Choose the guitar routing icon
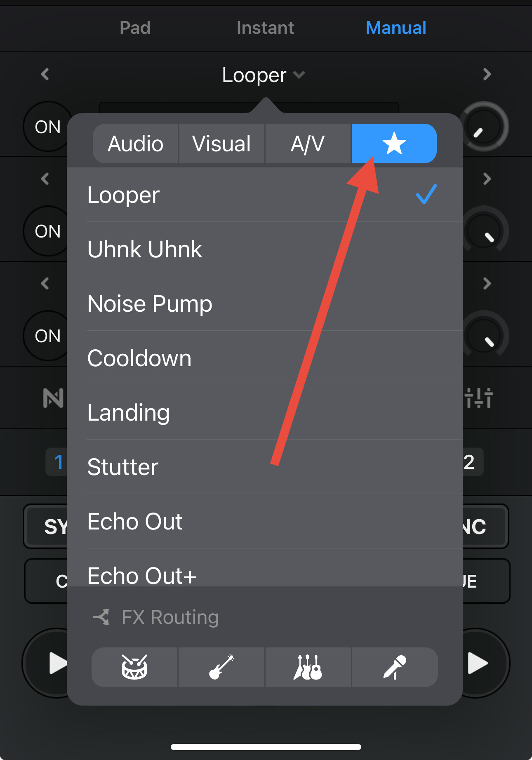 tap(221, 667)
